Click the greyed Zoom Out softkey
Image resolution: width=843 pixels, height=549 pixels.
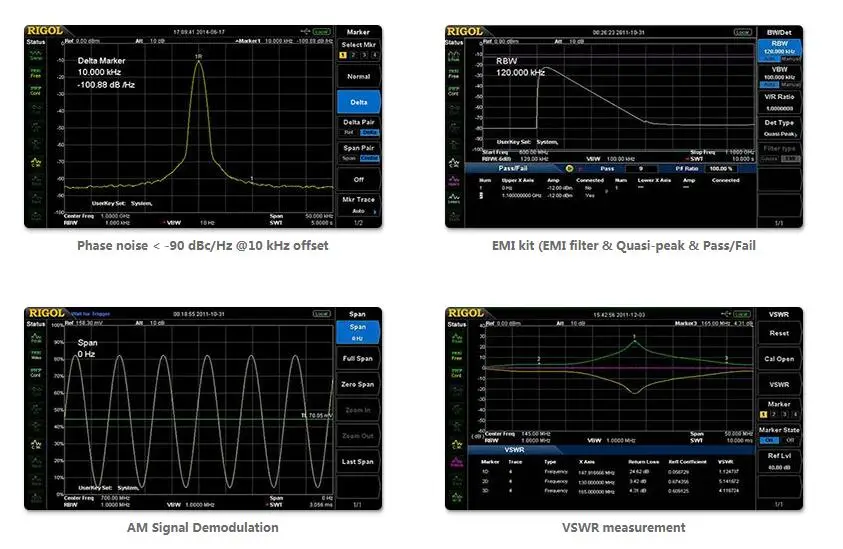358,436
